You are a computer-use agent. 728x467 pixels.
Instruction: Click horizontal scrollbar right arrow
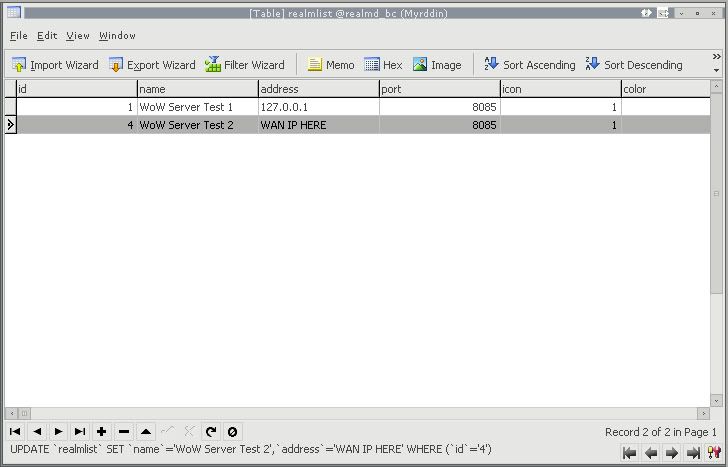(x=703, y=413)
